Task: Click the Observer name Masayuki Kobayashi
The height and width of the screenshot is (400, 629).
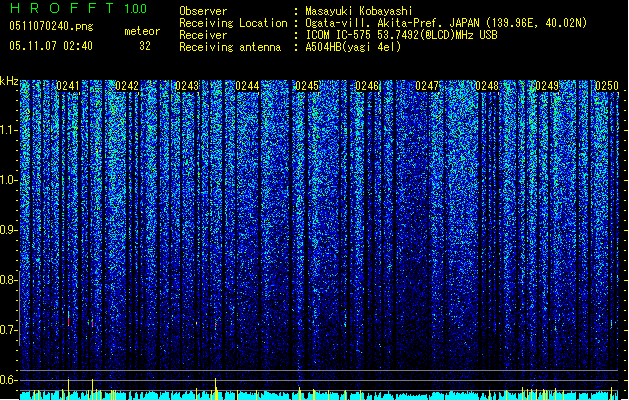Action: pos(359,11)
